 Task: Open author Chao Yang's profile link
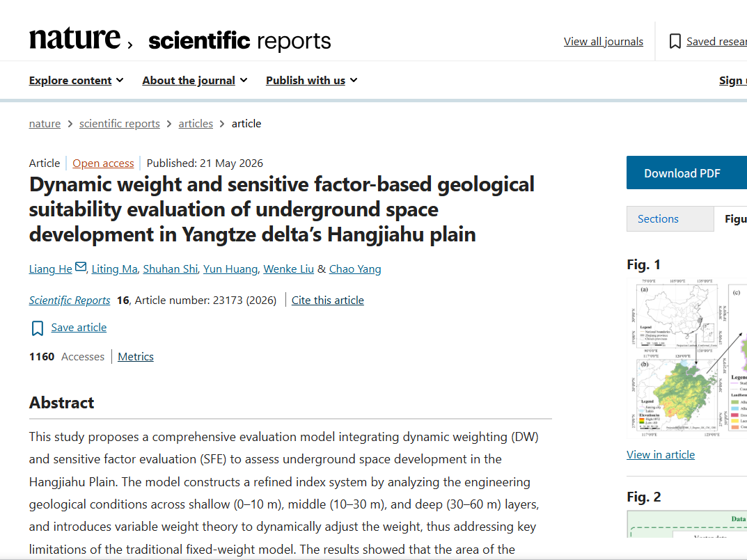click(355, 269)
